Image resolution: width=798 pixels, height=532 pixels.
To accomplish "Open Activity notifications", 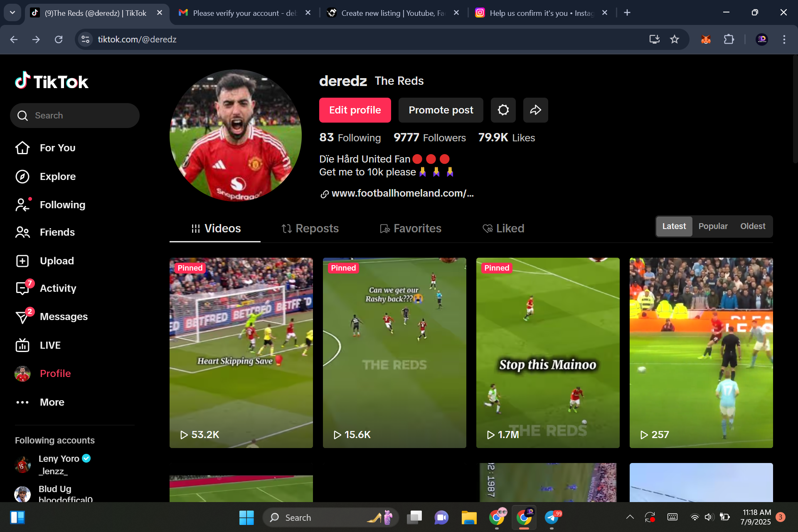I will click(46, 288).
